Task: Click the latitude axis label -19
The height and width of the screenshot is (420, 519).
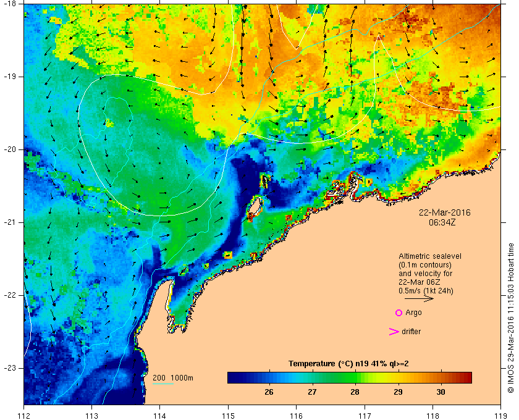Action: coord(10,77)
